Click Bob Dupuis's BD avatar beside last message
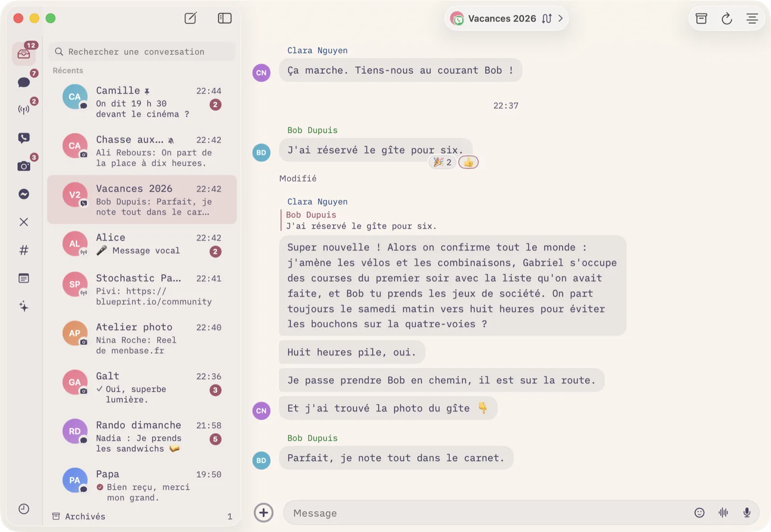 (261, 460)
